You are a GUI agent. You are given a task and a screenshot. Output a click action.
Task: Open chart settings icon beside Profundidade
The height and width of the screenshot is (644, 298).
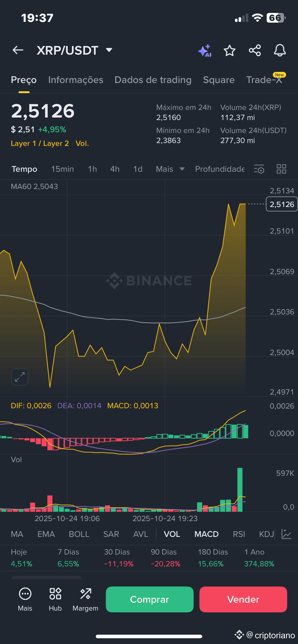coord(259,169)
